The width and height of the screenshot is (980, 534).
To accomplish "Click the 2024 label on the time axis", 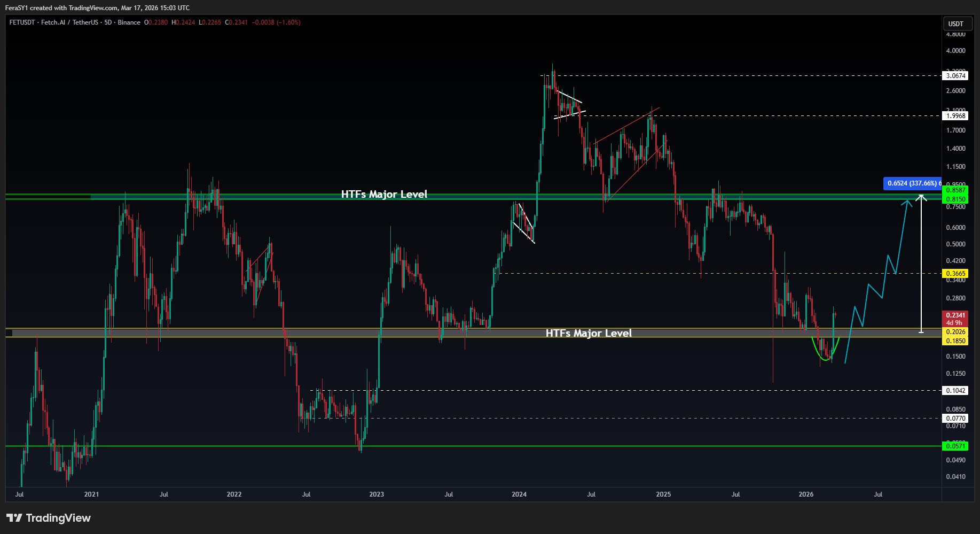I will [519, 494].
